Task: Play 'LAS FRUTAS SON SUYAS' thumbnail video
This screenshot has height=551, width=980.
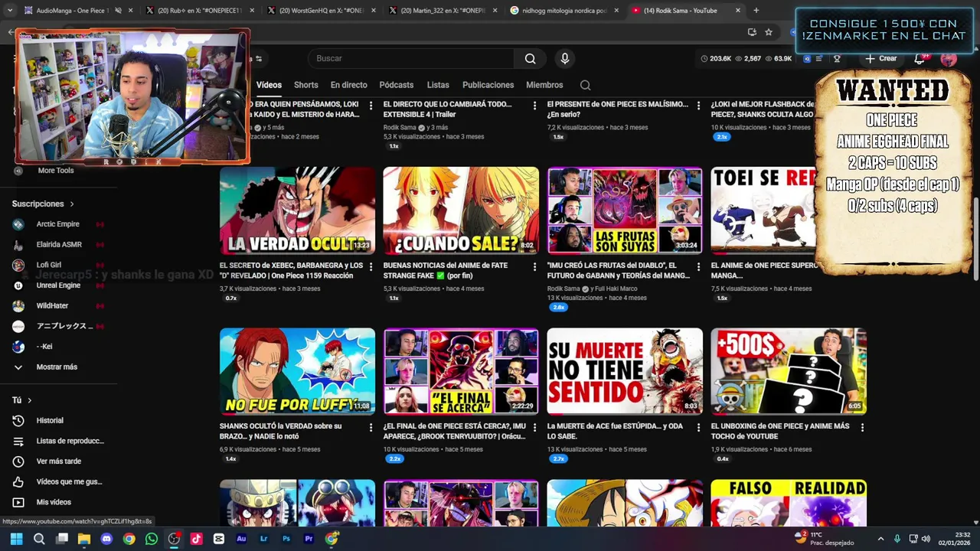Action: (625, 210)
